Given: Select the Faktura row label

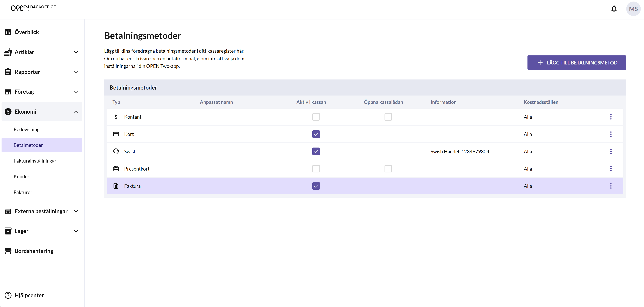Looking at the screenshot, I should (132, 186).
